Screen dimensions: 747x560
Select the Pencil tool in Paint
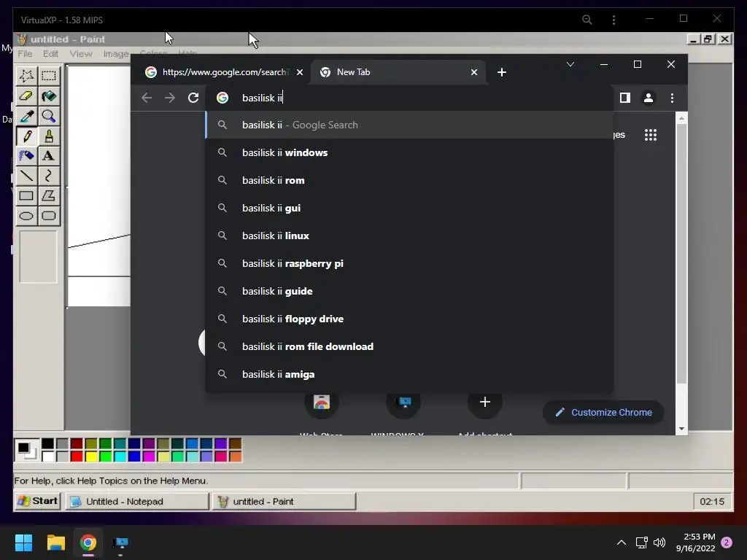click(26, 136)
